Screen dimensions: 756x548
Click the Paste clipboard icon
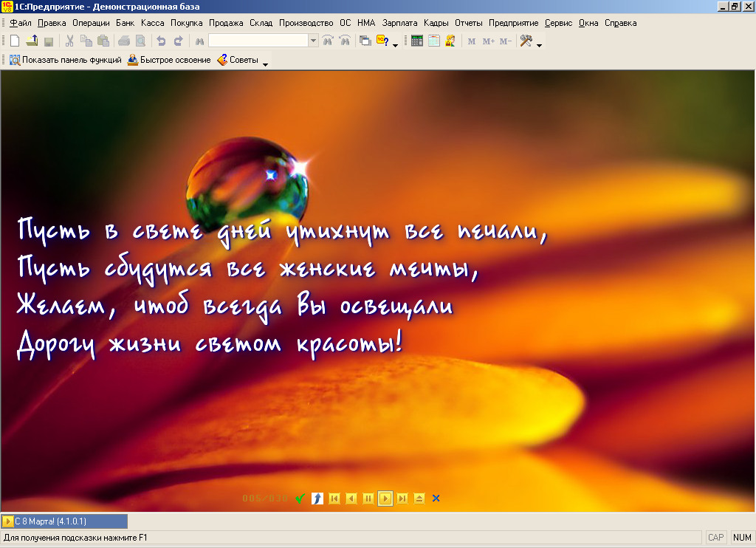point(103,41)
